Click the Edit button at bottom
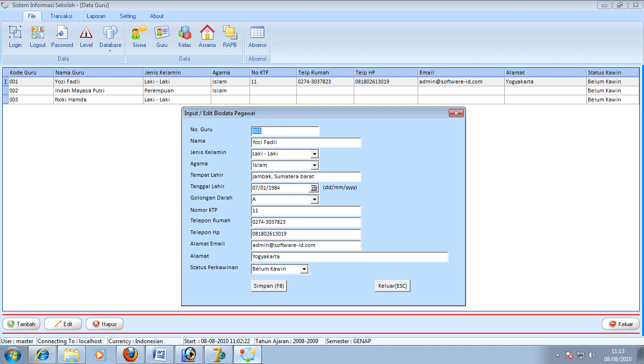This screenshot has width=644, height=364. [x=63, y=324]
